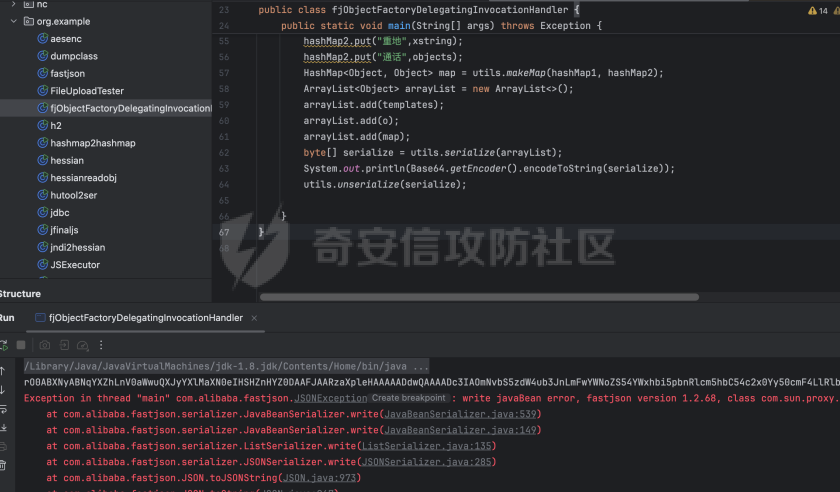Rerun the program with the rerun icon
Viewport: 840px width, 492px height.
tap(4, 345)
